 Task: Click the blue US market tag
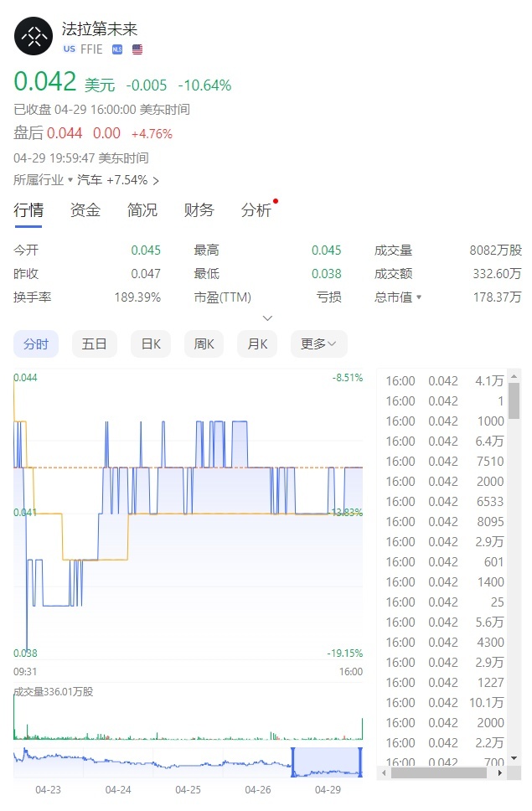(x=70, y=49)
